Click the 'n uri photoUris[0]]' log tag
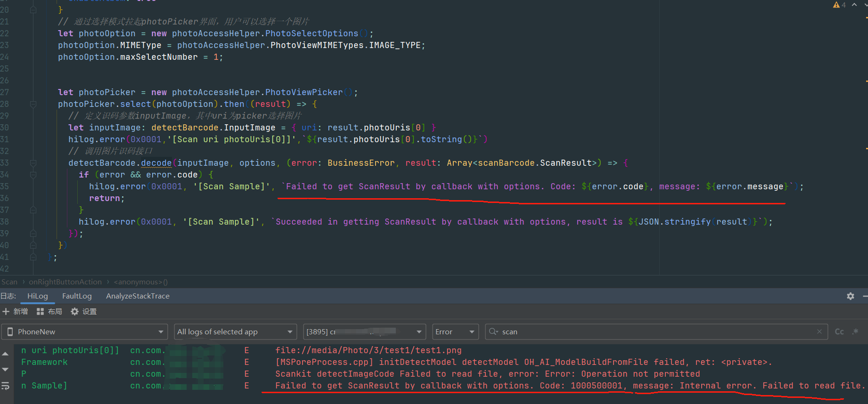Image resolution: width=868 pixels, height=404 pixels. [70, 350]
